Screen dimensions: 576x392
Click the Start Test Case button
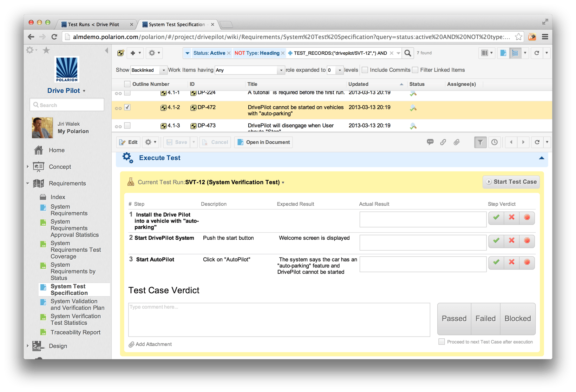(511, 182)
